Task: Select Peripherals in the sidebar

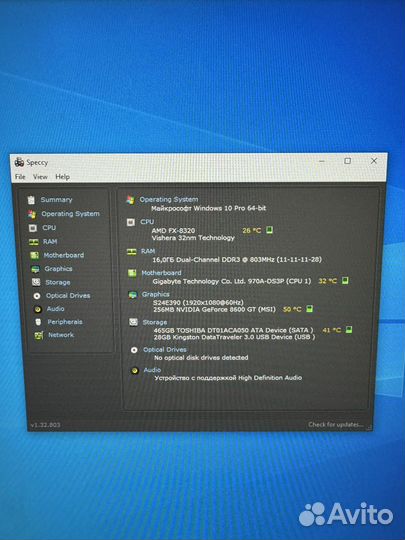Action: 65,322
